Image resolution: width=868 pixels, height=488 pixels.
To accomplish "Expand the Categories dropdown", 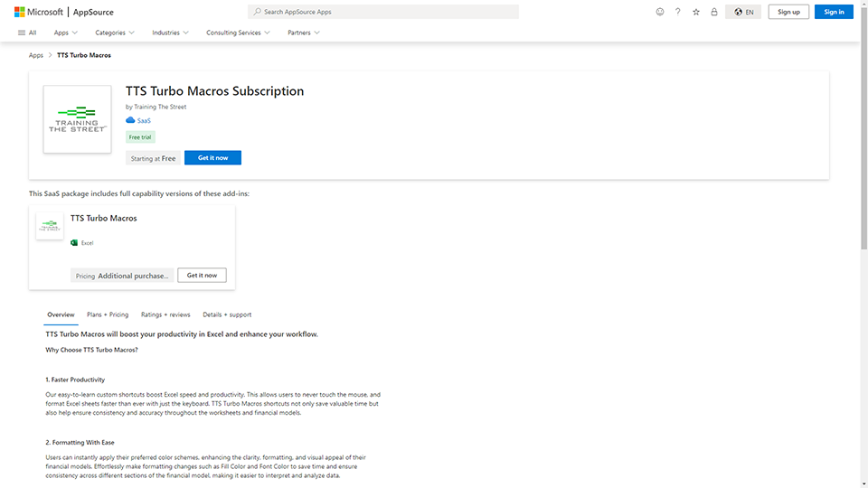I will click(115, 33).
